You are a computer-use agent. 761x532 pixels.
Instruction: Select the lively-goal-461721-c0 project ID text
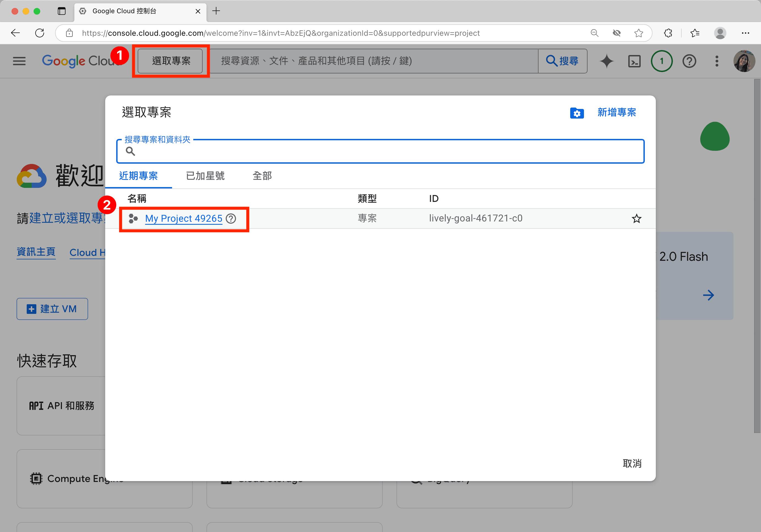coord(475,218)
